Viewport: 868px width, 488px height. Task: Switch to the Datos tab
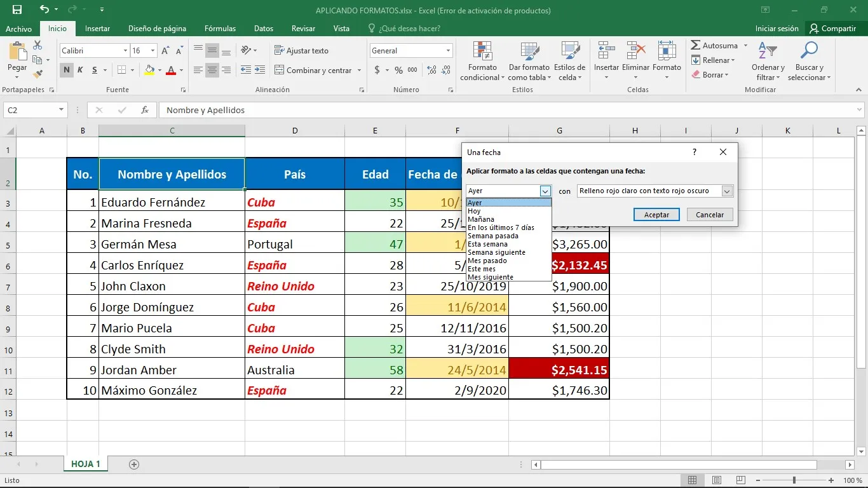coord(264,29)
